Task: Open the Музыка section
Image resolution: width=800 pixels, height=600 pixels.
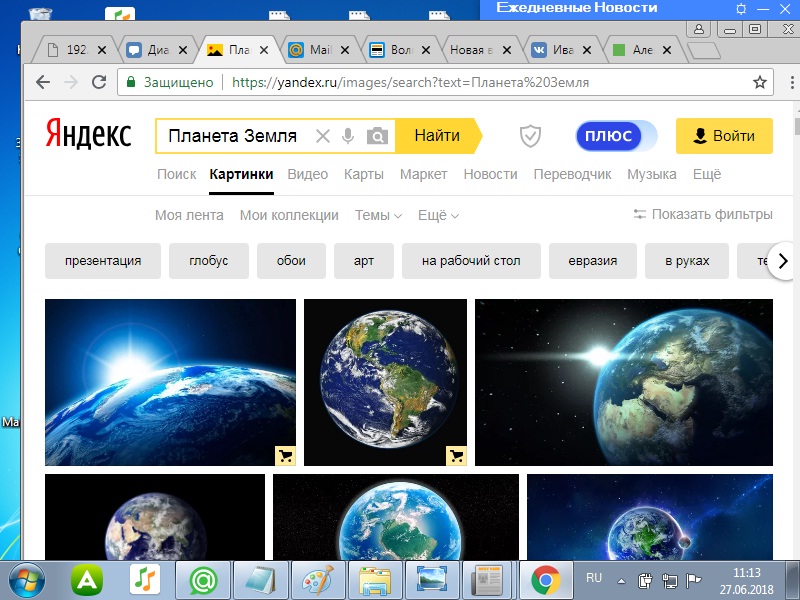Action: point(652,174)
